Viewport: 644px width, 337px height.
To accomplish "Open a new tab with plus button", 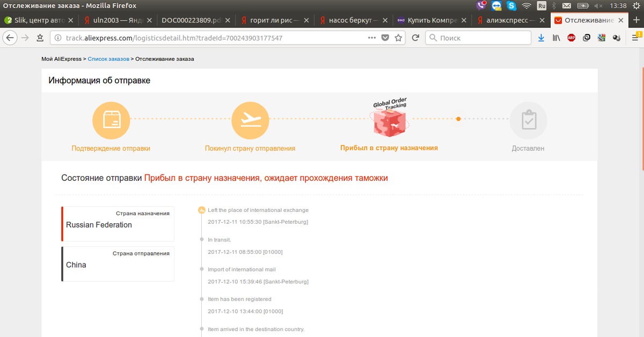I will [x=637, y=20].
